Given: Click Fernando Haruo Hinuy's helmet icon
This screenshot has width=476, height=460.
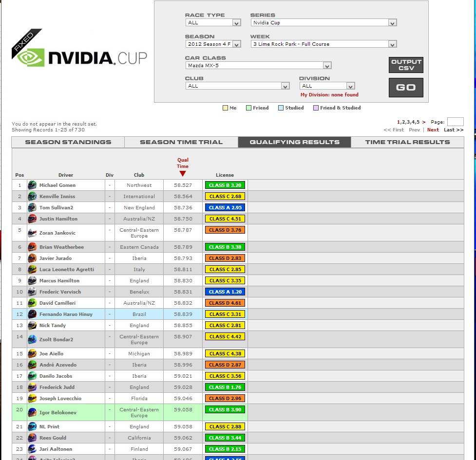Looking at the screenshot, I should pos(32,314).
